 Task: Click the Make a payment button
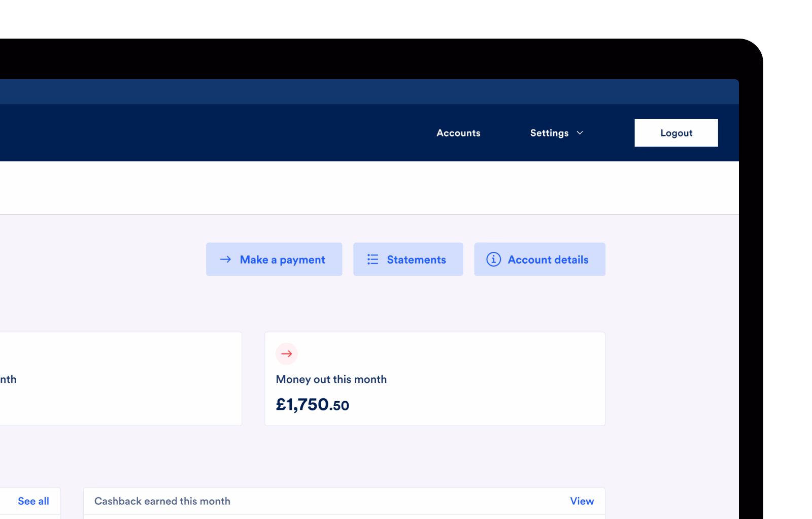coord(274,259)
